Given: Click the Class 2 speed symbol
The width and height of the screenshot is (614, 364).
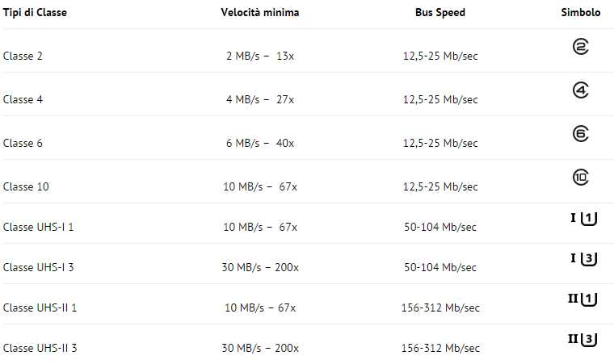Looking at the screenshot, I should [580, 48].
